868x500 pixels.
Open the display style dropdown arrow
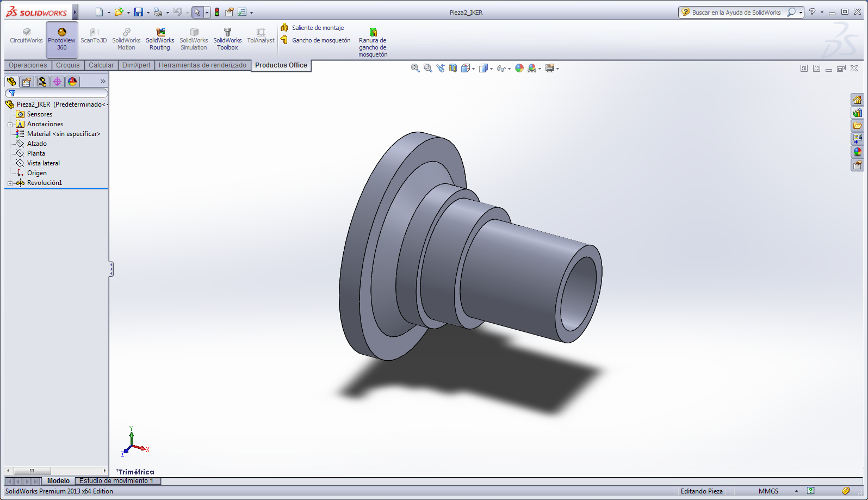point(491,69)
